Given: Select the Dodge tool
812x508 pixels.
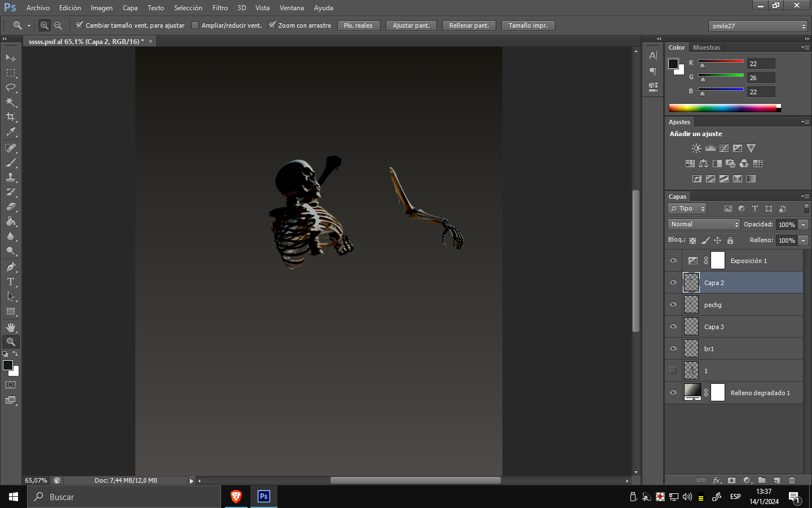Looking at the screenshot, I should coord(11,251).
